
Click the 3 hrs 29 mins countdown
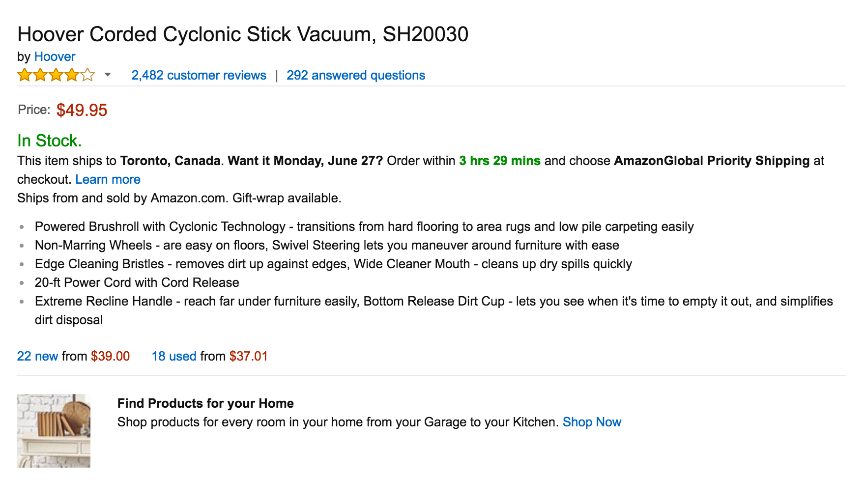point(499,161)
